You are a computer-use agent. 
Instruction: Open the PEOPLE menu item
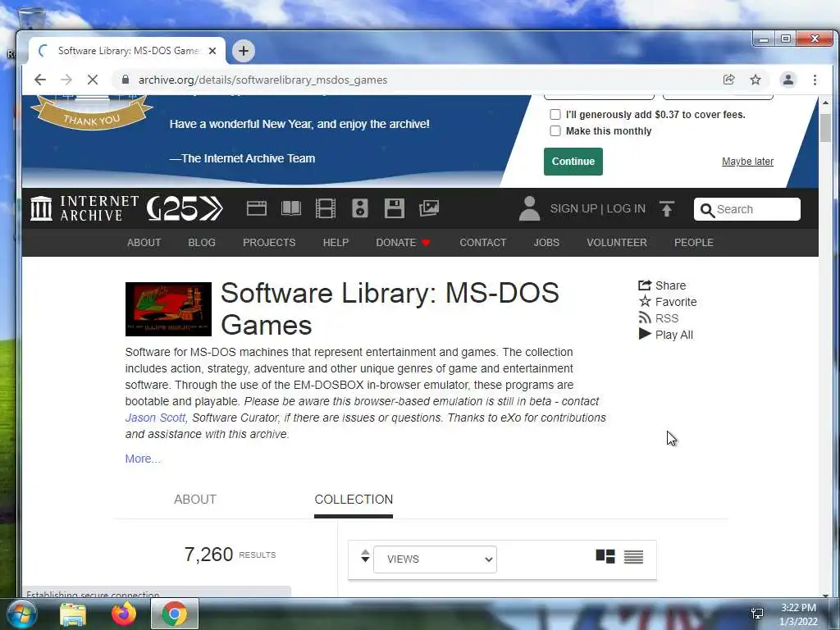(694, 243)
